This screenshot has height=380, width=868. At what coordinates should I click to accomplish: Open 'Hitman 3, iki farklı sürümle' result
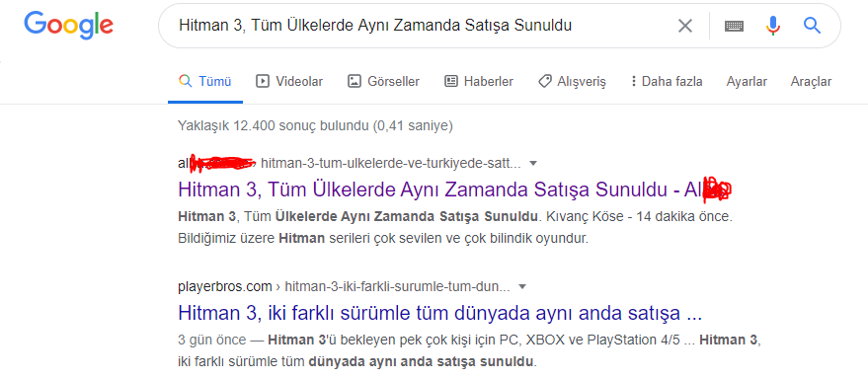click(440, 313)
